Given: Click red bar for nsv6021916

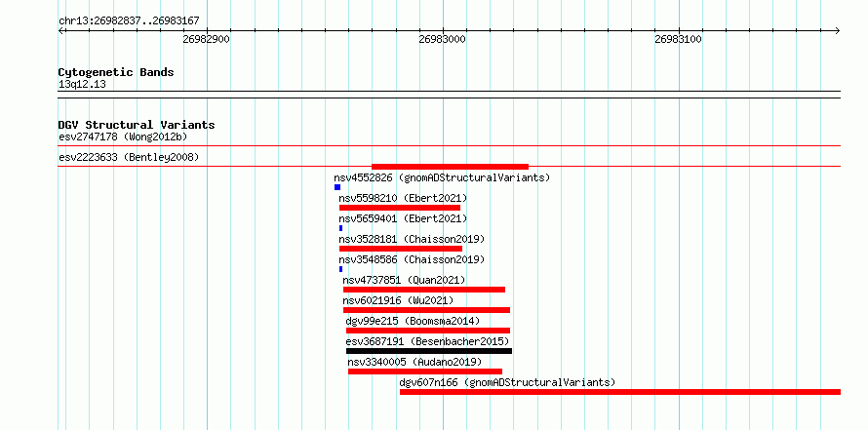Looking at the screenshot, I should pos(427,310).
